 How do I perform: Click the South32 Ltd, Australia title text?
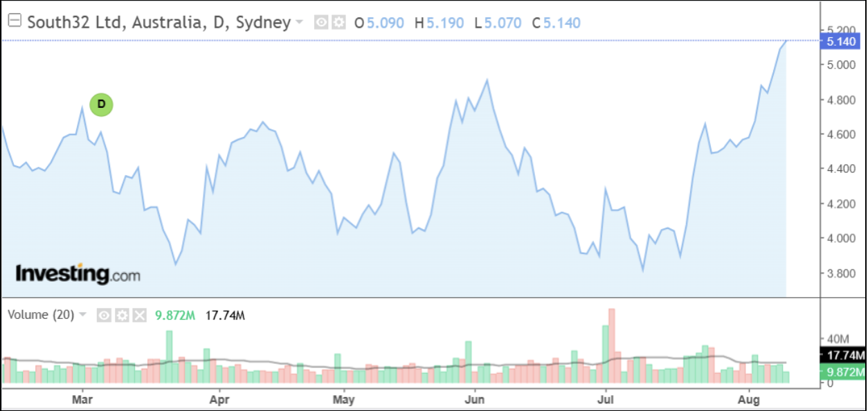click(x=159, y=22)
